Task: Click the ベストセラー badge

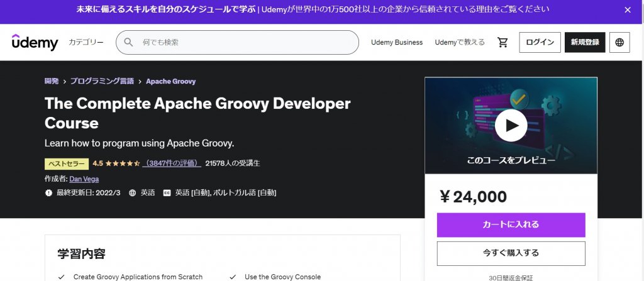Action: (x=67, y=163)
